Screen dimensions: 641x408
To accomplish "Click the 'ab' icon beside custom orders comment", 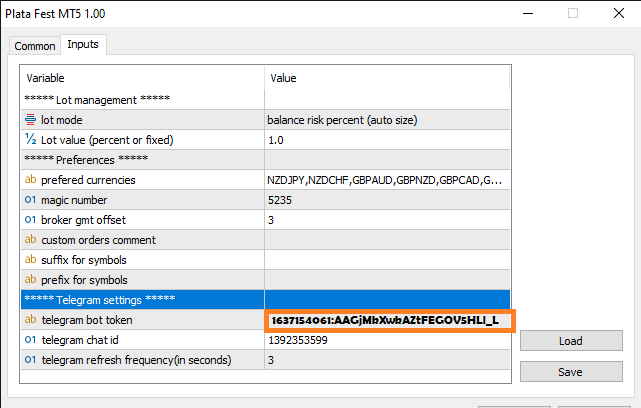I will point(31,239).
